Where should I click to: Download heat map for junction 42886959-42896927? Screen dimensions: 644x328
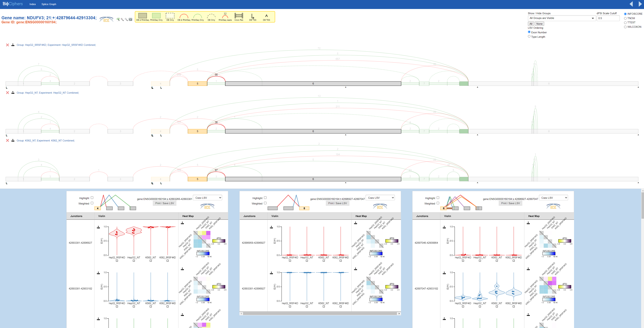click(x=355, y=223)
